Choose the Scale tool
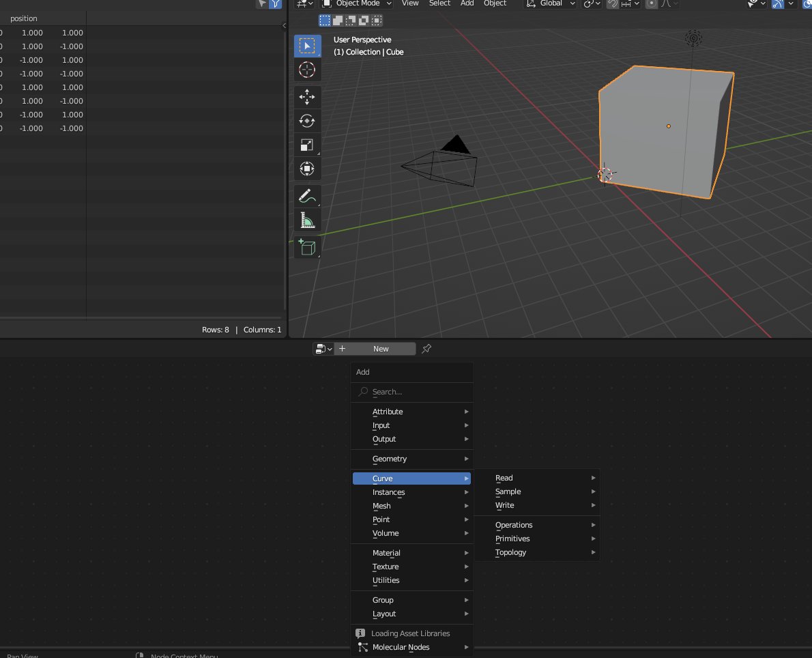This screenshot has width=812, height=658. (307, 145)
